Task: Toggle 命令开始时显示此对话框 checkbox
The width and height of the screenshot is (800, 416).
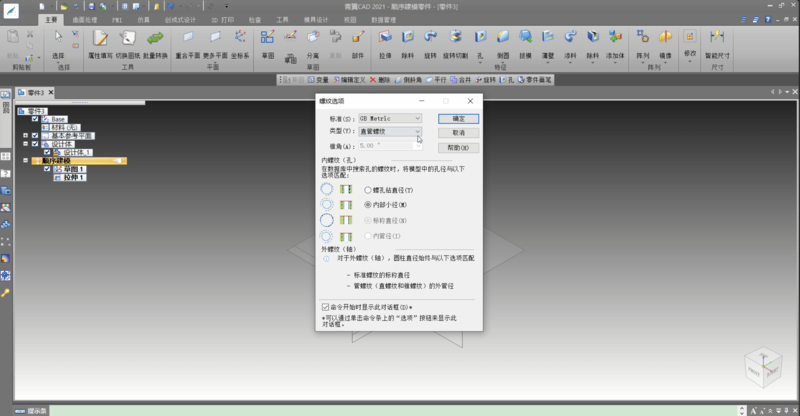Action: [x=326, y=307]
